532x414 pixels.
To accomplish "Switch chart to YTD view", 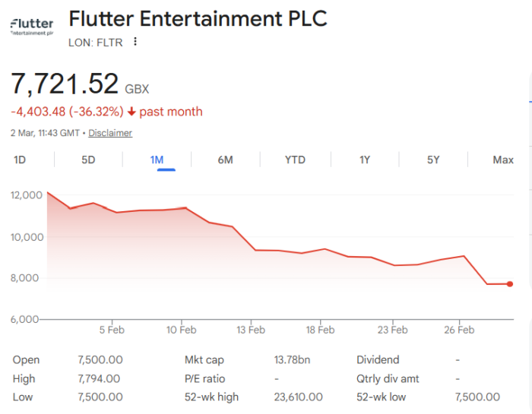I will [295, 160].
